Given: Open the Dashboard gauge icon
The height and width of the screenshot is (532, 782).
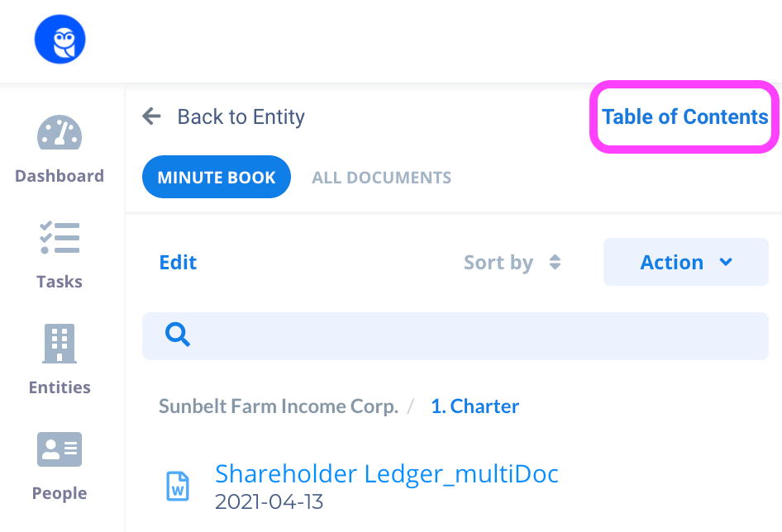Looking at the screenshot, I should point(60,133).
